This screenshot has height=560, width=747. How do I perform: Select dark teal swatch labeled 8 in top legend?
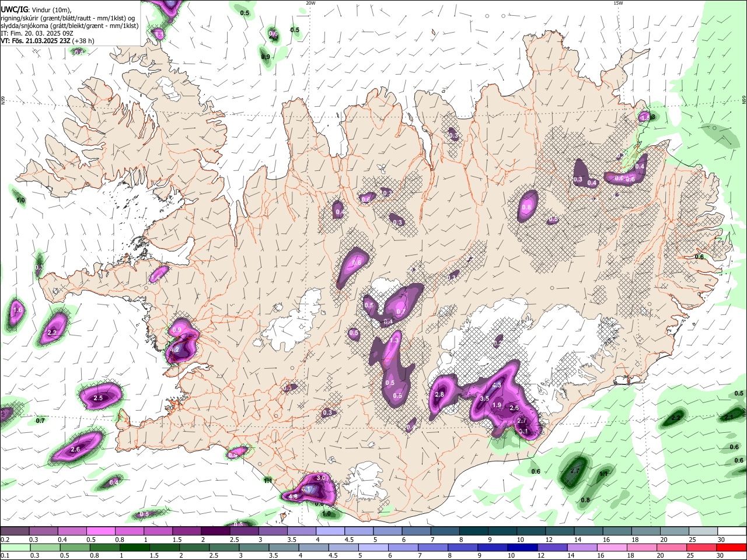474,531
